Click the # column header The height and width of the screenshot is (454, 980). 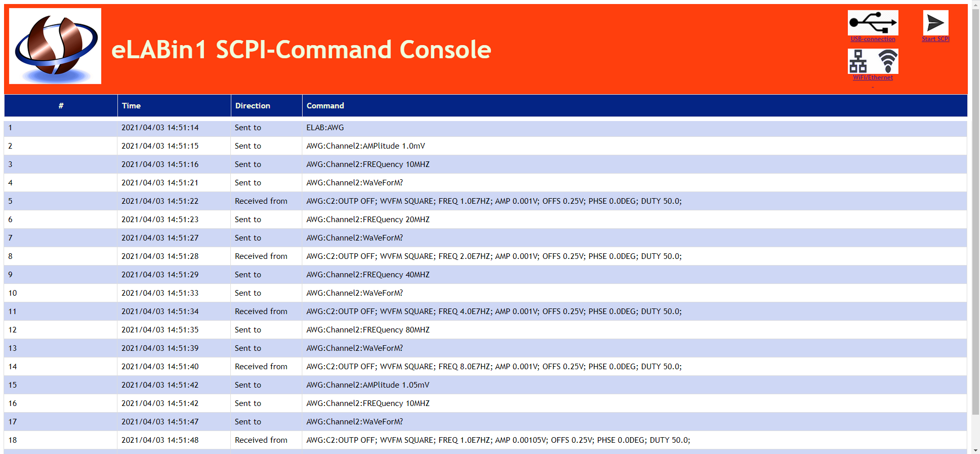(x=61, y=106)
